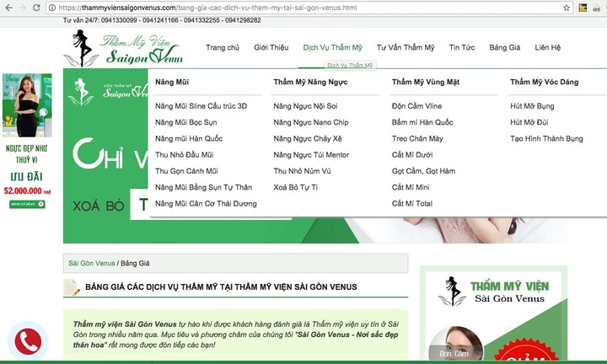Image resolution: width=607 pixels, height=364 pixels.
Task: Click Sài Gòn Venus breadcrumb link
Action: tap(92, 263)
